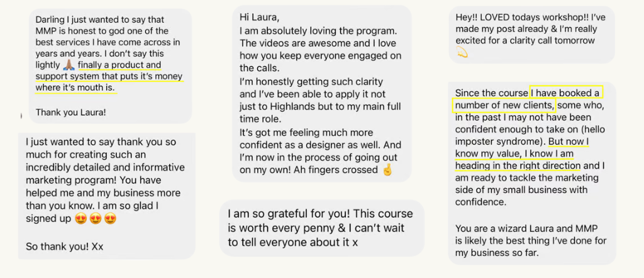Click the yellow swirl emoji under workshop message
Image resolution: width=644 pixels, height=278 pixels.
coord(462,52)
